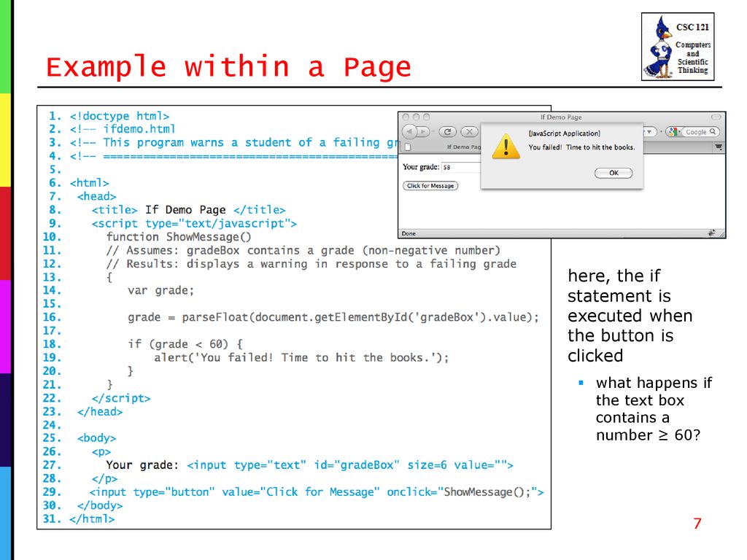Click the magnifier icon in Google search box
Screen dimensions: 747x560
(713, 131)
